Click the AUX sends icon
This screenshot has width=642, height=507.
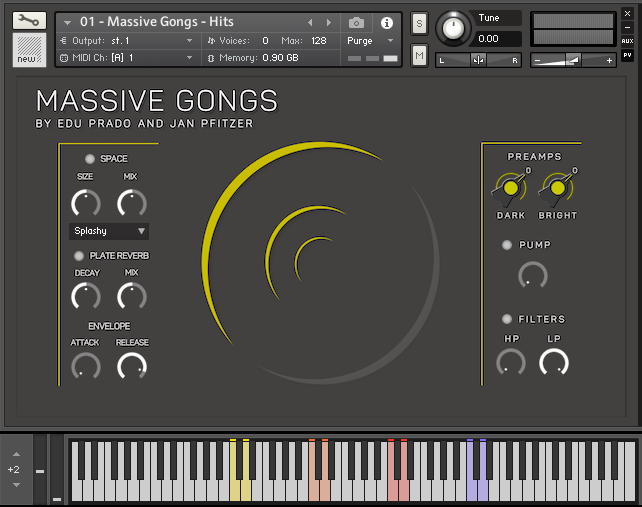tap(627, 41)
